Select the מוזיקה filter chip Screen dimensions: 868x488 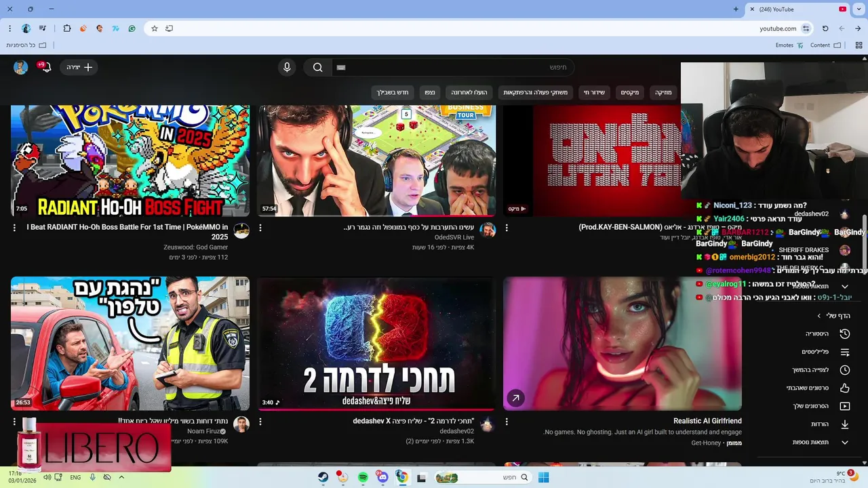coord(663,92)
